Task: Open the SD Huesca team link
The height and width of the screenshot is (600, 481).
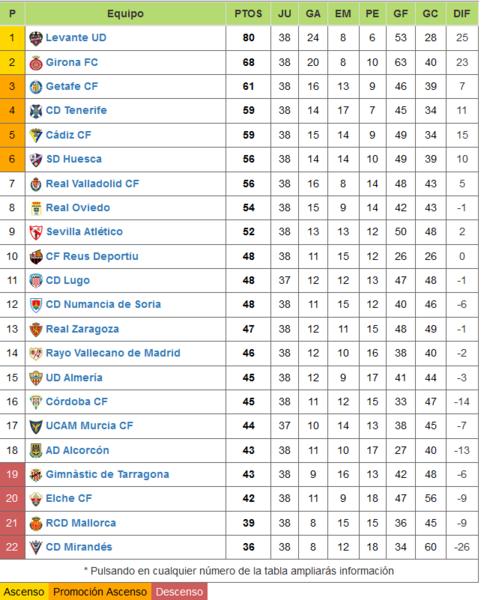Action: [74, 159]
